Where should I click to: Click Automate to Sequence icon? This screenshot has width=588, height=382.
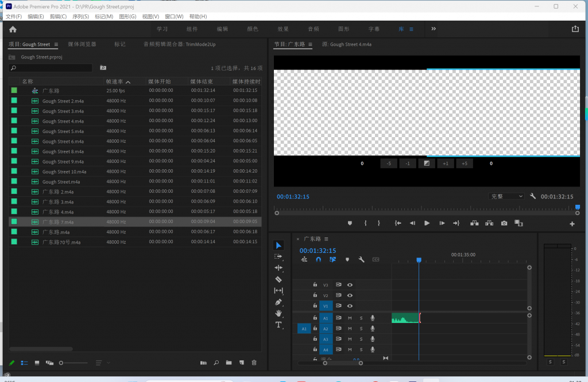[203, 362]
